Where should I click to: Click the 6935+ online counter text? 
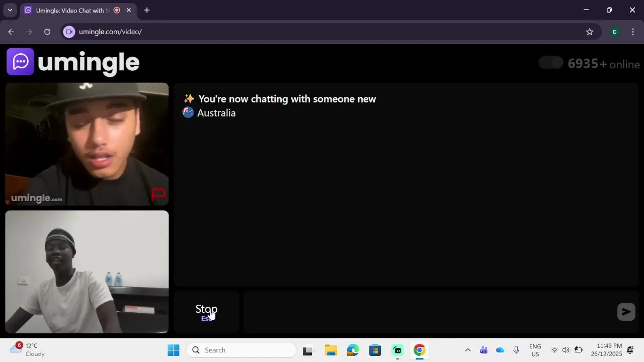coord(604,64)
